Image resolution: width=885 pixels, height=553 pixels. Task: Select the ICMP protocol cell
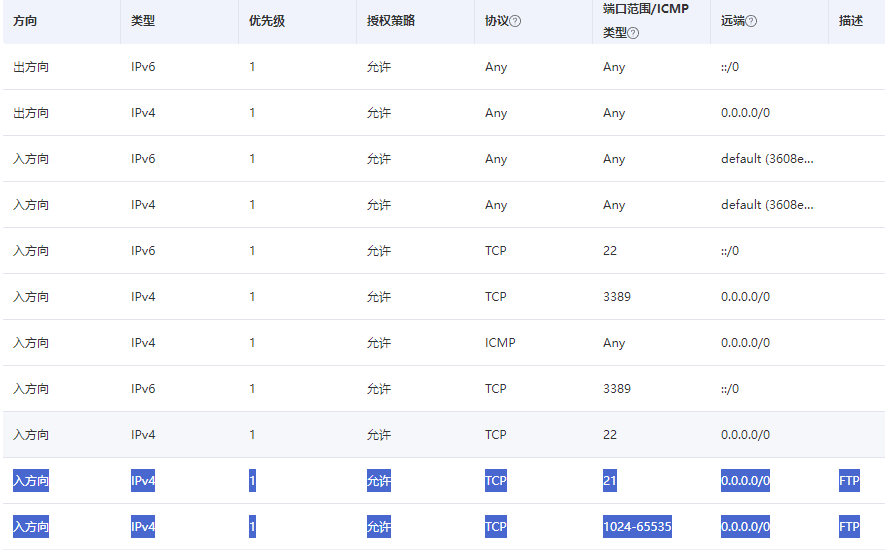(x=500, y=343)
